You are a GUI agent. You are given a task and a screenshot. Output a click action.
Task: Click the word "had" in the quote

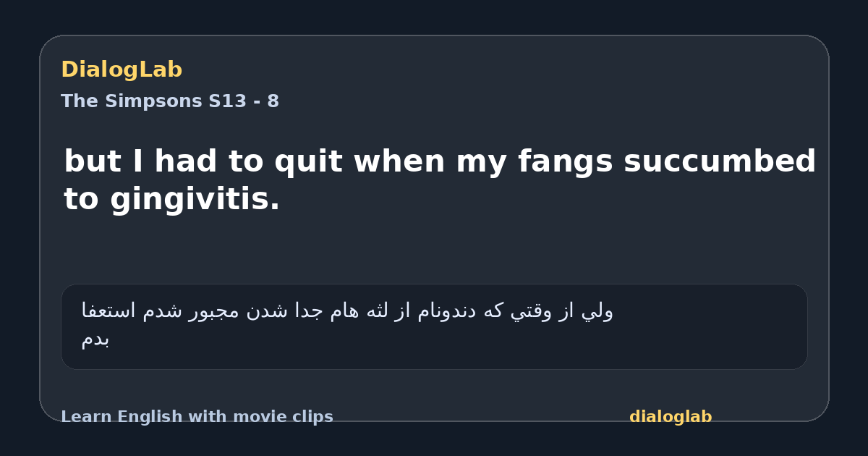coord(186,161)
